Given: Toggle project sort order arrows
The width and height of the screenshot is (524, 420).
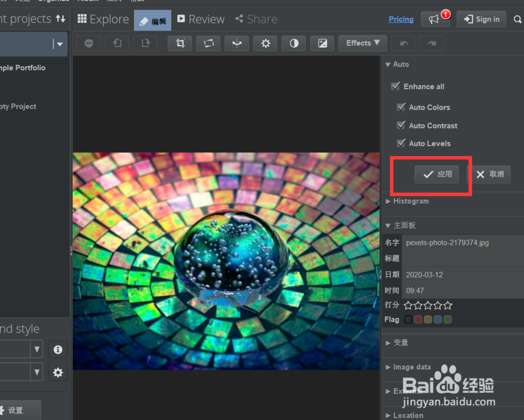Looking at the screenshot, I should click(60, 18).
